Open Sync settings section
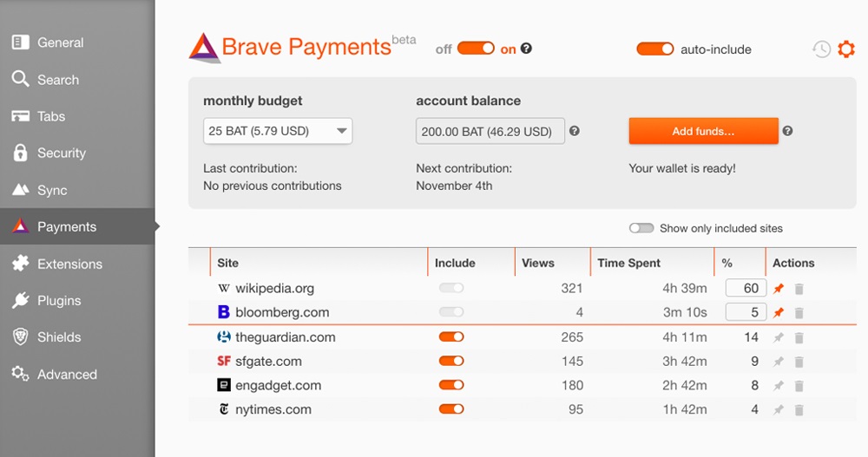The width and height of the screenshot is (868, 457). 77,190
